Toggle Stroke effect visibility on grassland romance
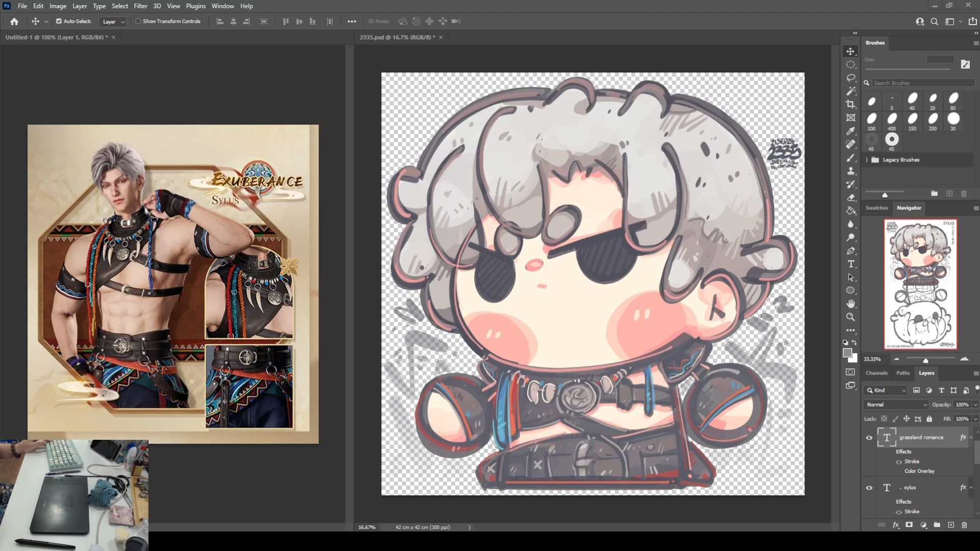This screenshot has width=980, height=551. click(x=899, y=462)
